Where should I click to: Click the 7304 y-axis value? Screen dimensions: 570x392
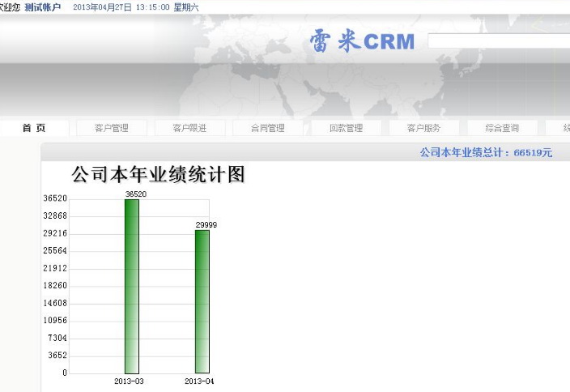57,338
